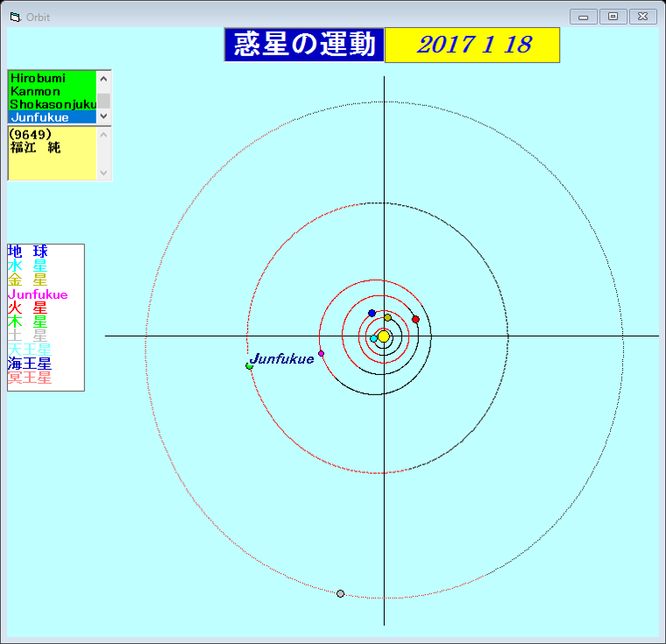Click the yellow asteroid info text box
666x644 pixels.
(x=51, y=153)
